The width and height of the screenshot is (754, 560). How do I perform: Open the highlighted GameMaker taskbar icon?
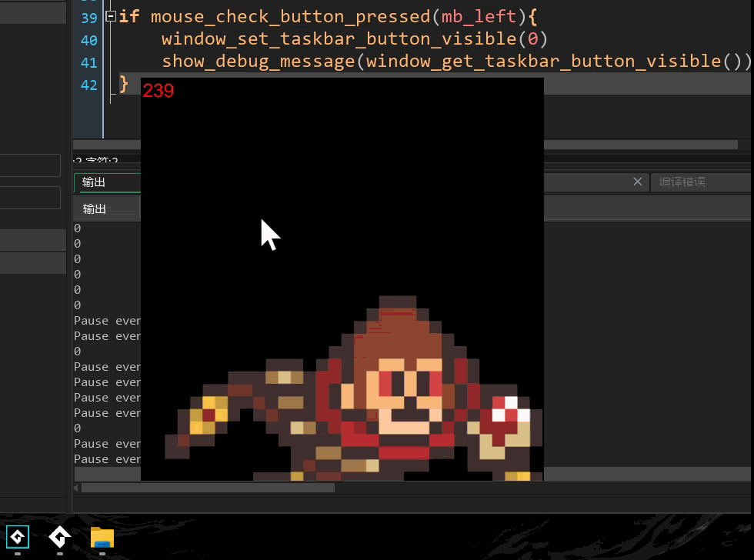coord(18,538)
